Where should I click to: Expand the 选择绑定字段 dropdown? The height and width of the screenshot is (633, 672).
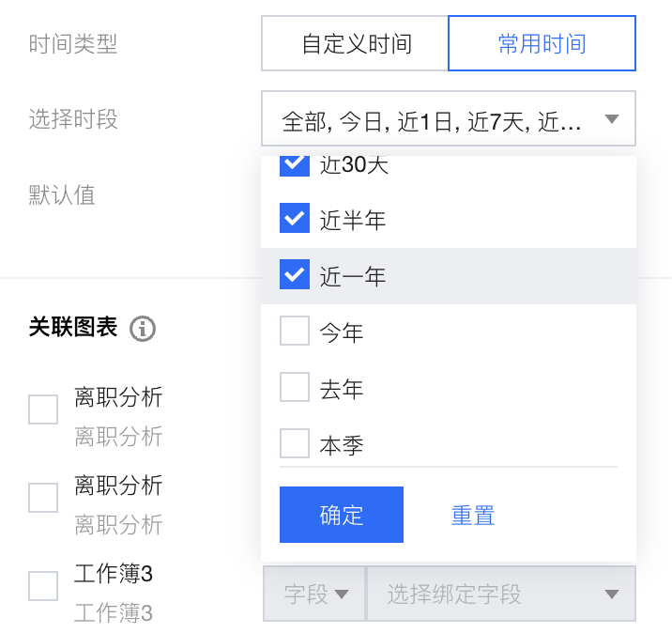click(x=500, y=594)
